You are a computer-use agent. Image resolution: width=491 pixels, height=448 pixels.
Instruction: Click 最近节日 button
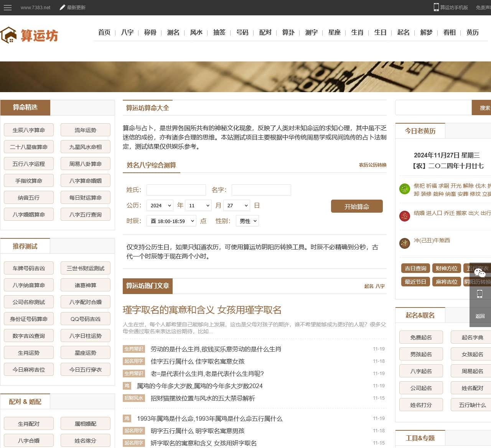click(415, 282)
